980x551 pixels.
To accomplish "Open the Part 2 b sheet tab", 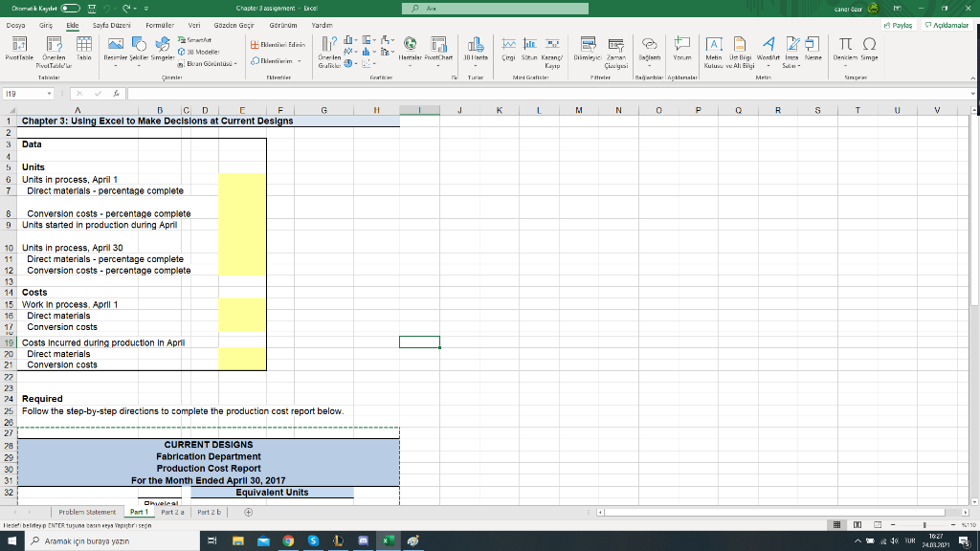I will pos(209,513).
